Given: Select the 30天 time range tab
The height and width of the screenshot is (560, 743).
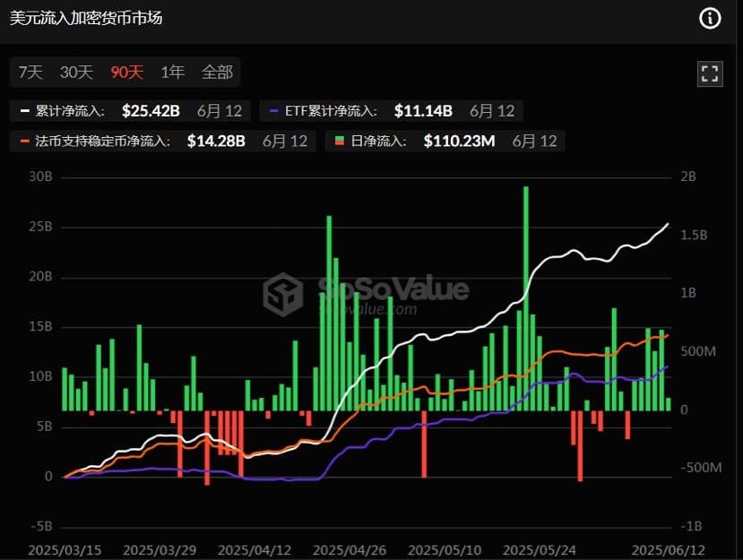Looking at the screenshot, I should tap(76, 73).
